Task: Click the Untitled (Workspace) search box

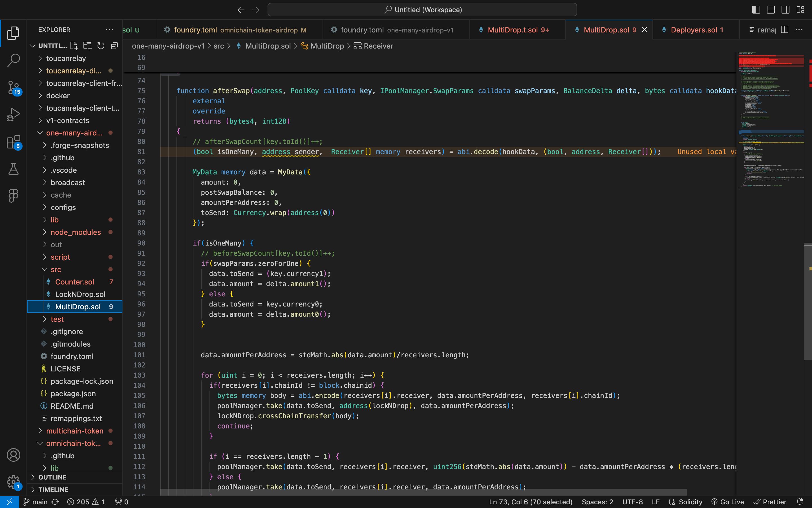Action: (x=422, y=10)
